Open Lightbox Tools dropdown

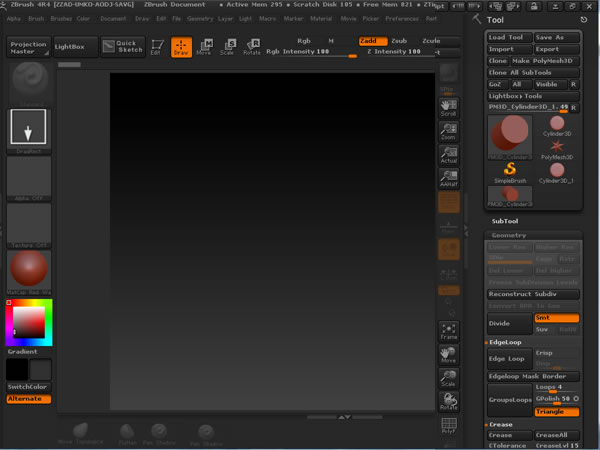point(533,96)
